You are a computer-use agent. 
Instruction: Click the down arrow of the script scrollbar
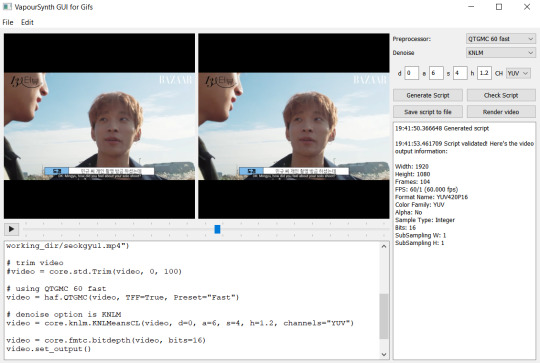click(x=384, y=354)
